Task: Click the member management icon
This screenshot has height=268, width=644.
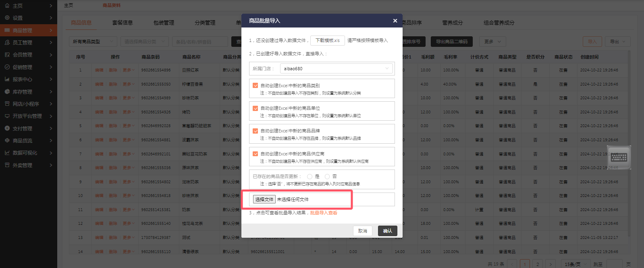Action: 7,54
